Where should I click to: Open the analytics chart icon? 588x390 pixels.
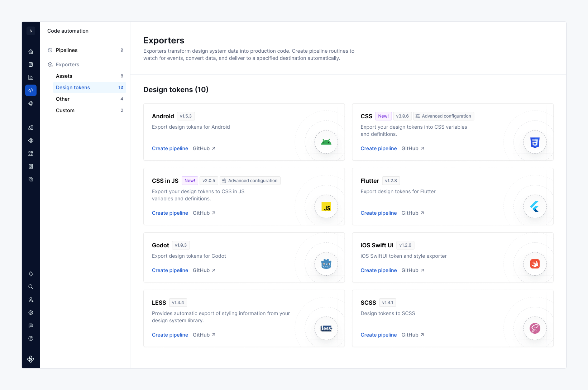31,77
